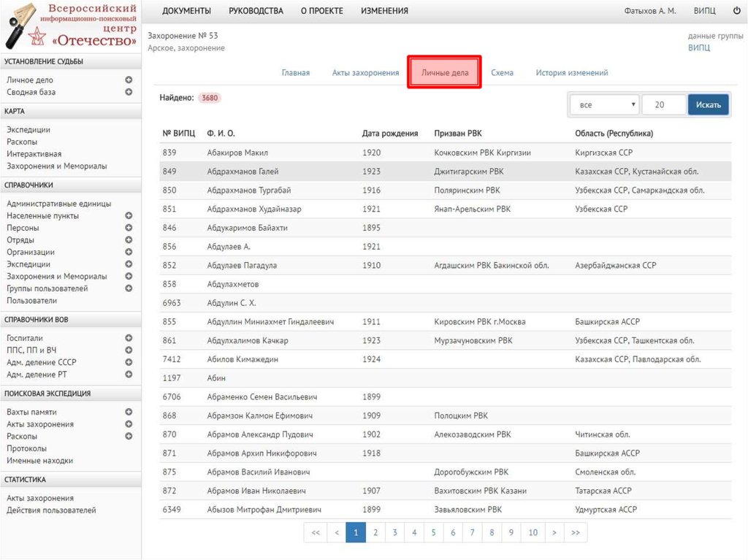Screen dimensions: 748x560
Task: Open the 'все' filter dropdown
Action: coord(604,105)
